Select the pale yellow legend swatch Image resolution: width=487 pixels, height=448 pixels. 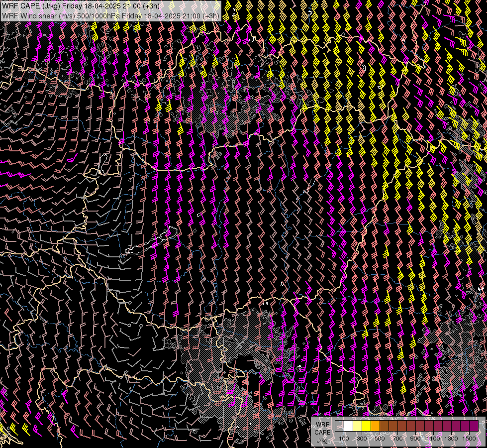click(358, 426)
